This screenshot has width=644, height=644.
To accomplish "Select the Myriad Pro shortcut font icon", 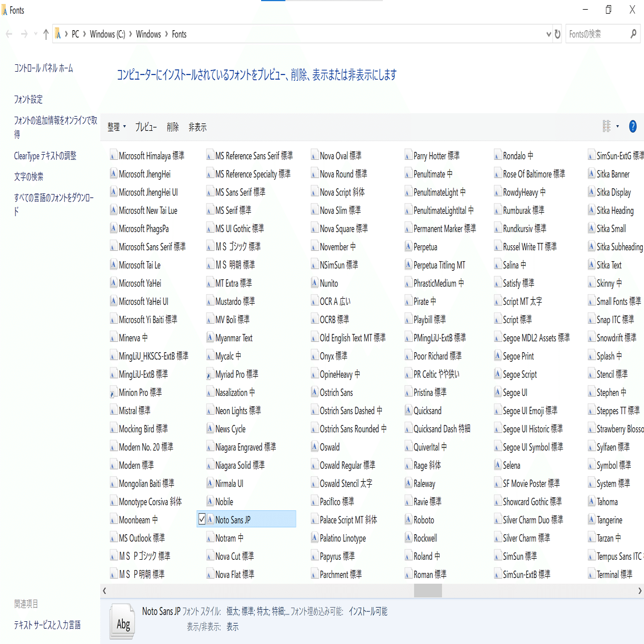I will (x=210, y=374).
